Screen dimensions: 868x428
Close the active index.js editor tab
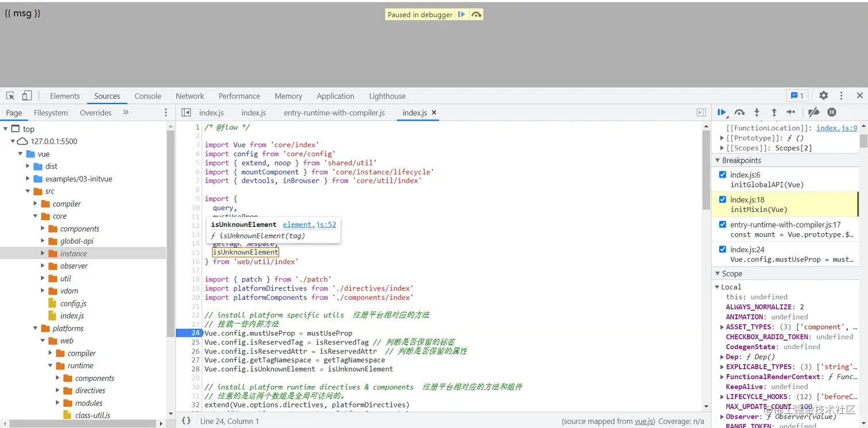[x=434, y=113]
